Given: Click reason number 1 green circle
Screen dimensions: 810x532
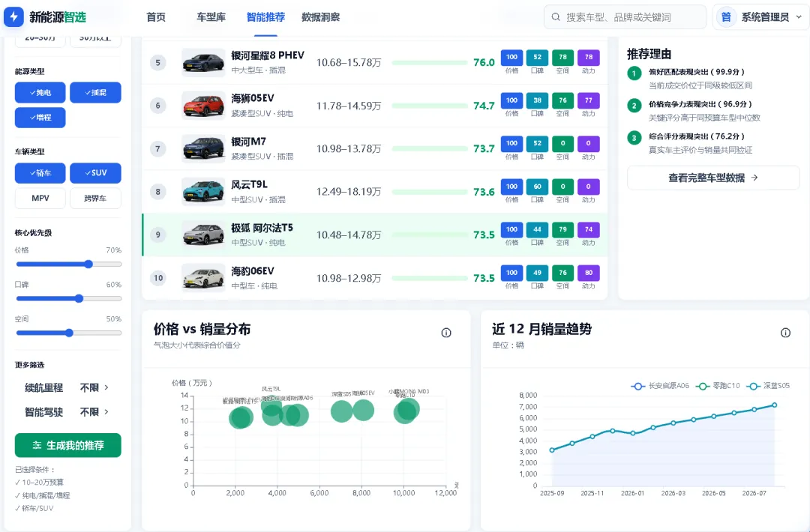Looking at the screenshot, I should 634,73.
